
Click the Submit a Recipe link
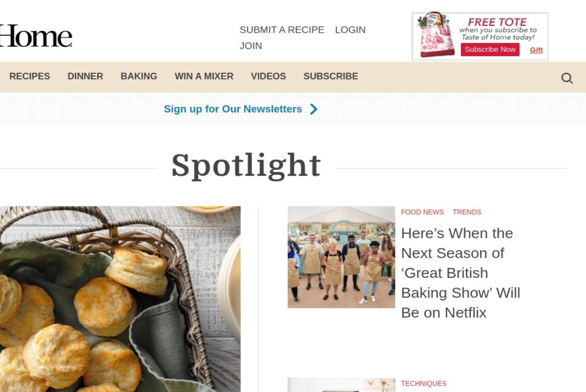pos(282,30)
